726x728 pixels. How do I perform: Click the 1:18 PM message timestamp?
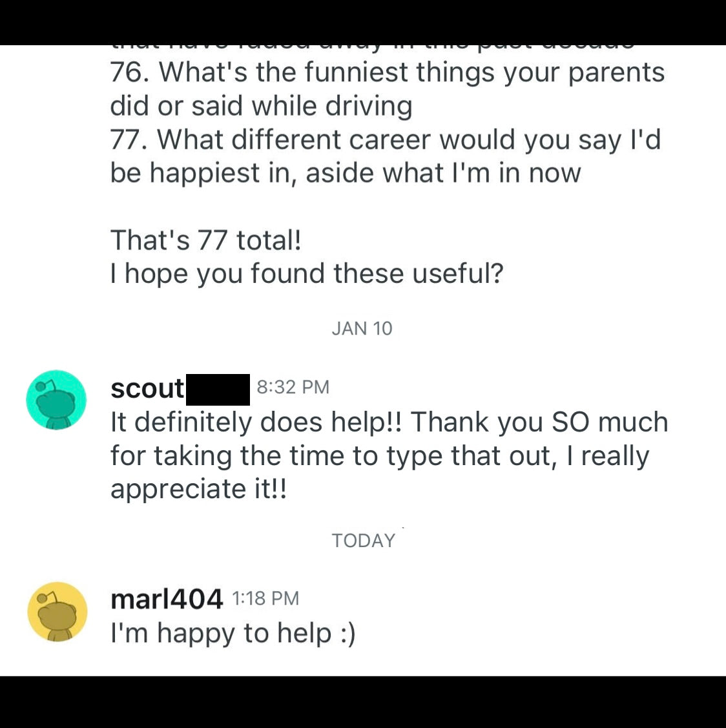tap(265, 599)
